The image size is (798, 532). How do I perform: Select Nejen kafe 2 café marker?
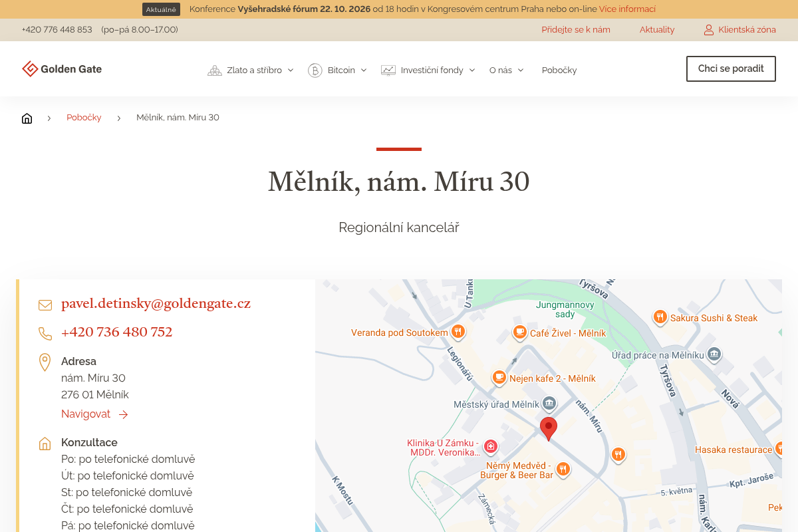499,378
